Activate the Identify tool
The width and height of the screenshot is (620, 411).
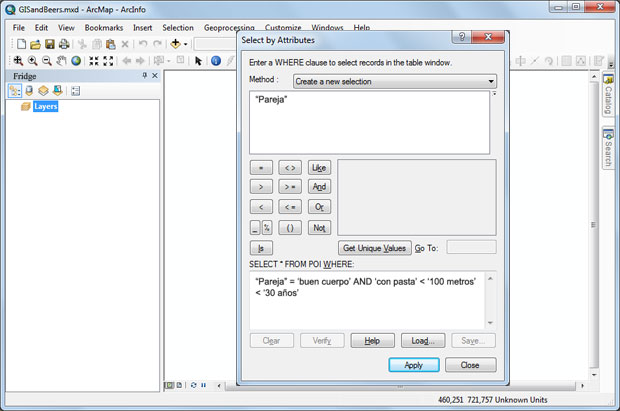[x=216, y=61]
